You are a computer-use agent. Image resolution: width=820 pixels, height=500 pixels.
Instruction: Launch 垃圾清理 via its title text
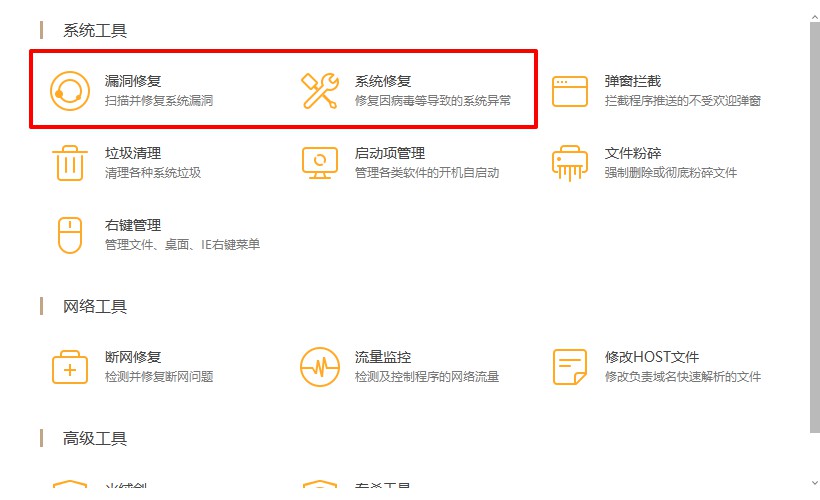133,154
